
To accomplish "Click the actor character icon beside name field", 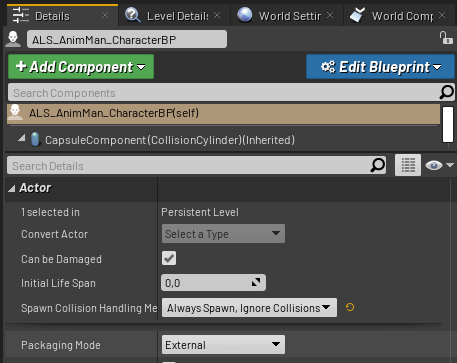I will pos(13,39).
